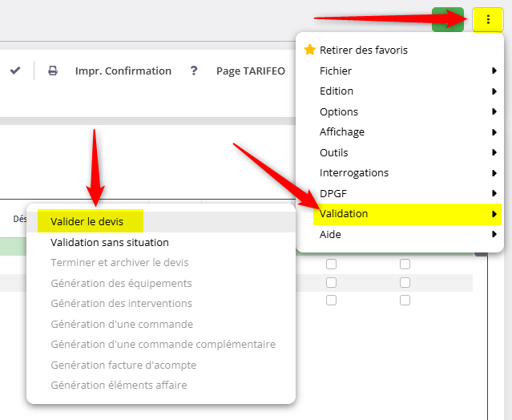Click the question mark help icon

(194, 71)
